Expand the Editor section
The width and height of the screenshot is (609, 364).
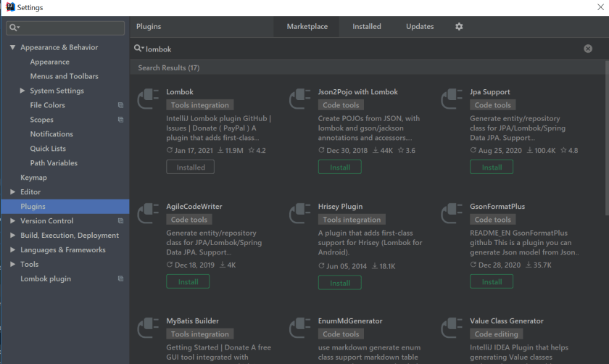[12, 192]
